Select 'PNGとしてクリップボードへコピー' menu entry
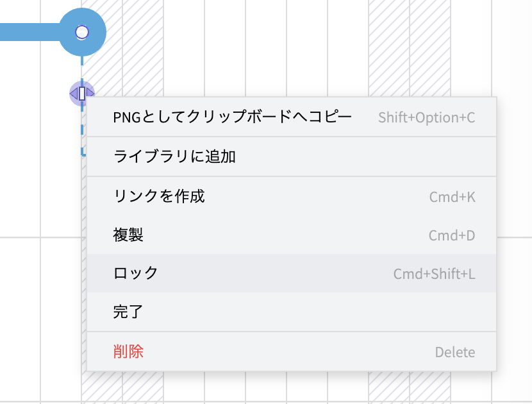Screen dimensions: 532x404 [x=232, y=117]
